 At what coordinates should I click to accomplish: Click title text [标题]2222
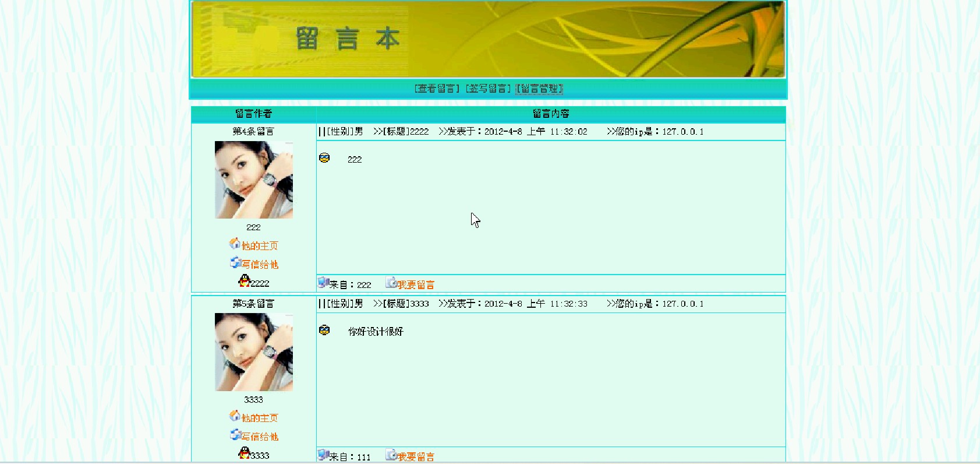tap(405, 132)
